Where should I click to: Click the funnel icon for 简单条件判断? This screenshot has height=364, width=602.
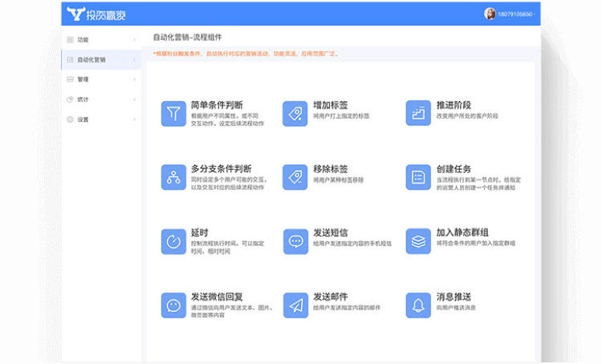[x=173, y=113]
